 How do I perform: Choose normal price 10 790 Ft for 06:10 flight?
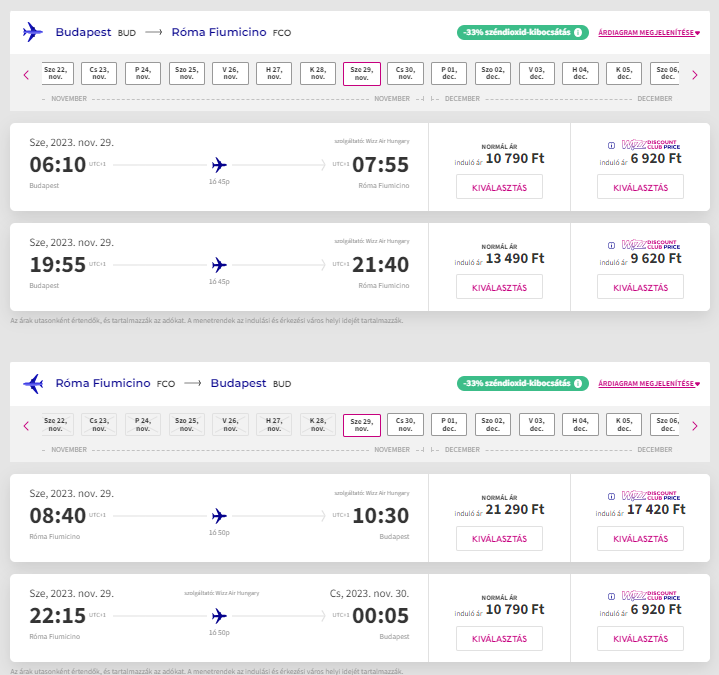pos(499,187)
